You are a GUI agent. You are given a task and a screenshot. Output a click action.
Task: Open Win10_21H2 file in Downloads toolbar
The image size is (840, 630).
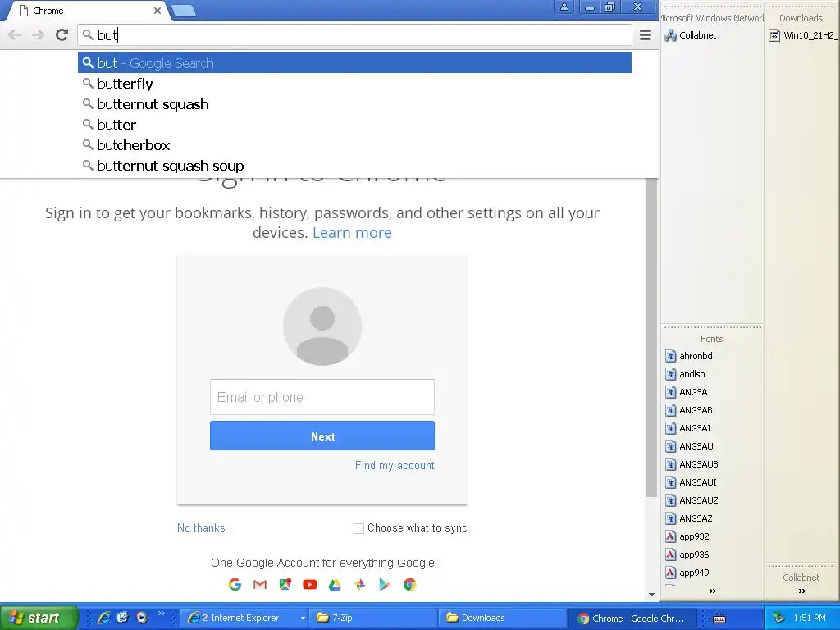point(804,35)
